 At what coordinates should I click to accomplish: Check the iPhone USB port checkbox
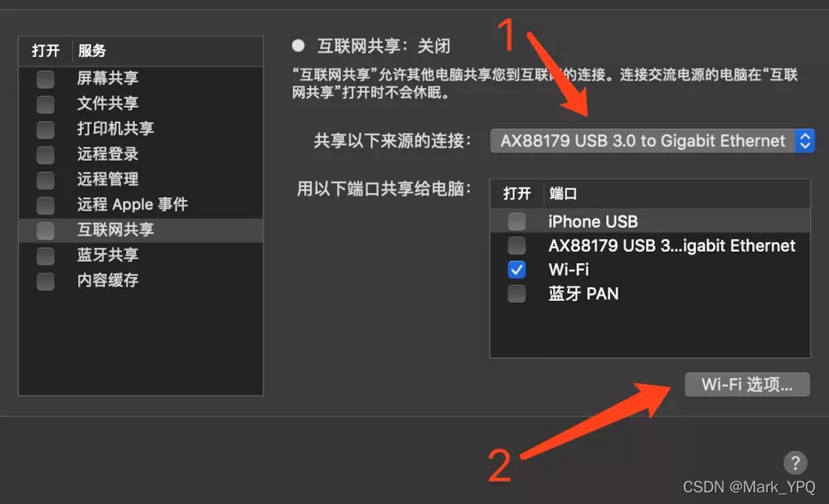pyautogui.click(x=516, y=221)
